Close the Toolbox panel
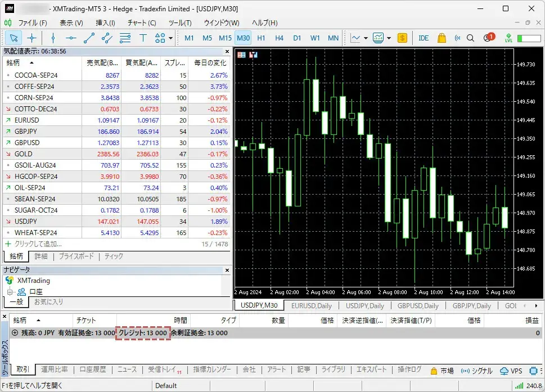This screenshot has height=392, width=545. (x=4, y=316)
